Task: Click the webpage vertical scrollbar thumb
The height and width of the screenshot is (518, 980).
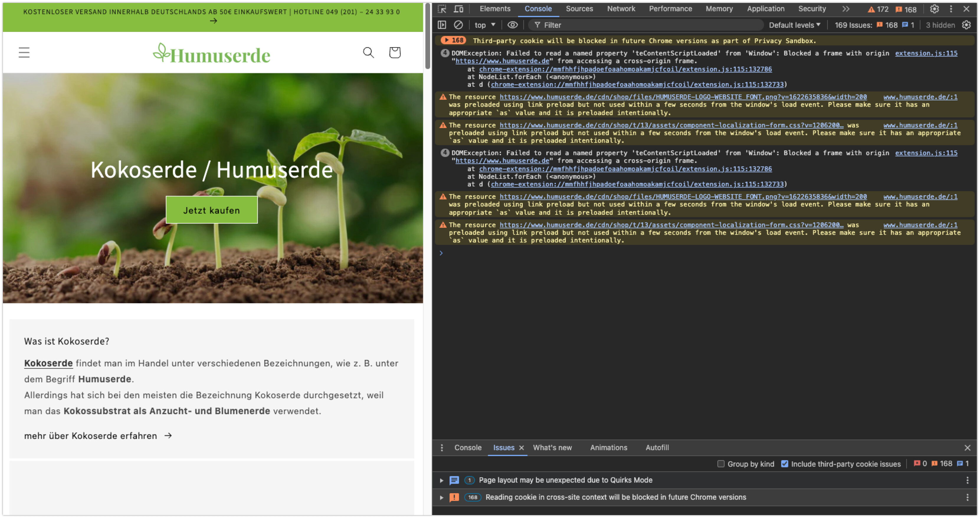Action: tap(427, 36)
